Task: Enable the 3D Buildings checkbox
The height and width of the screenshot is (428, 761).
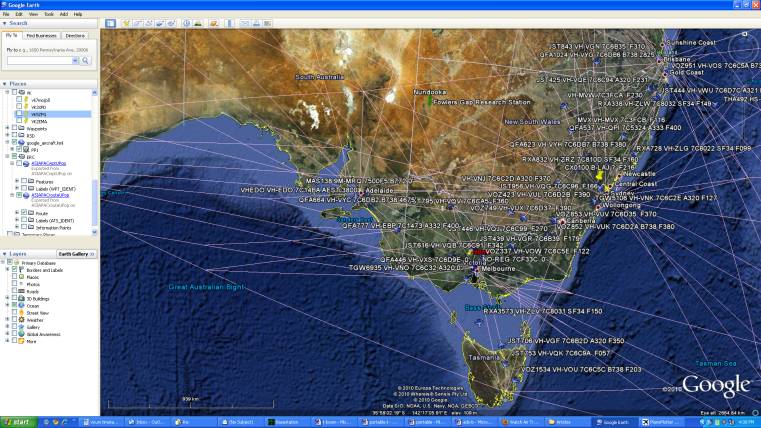Action: tap(15, 299)
